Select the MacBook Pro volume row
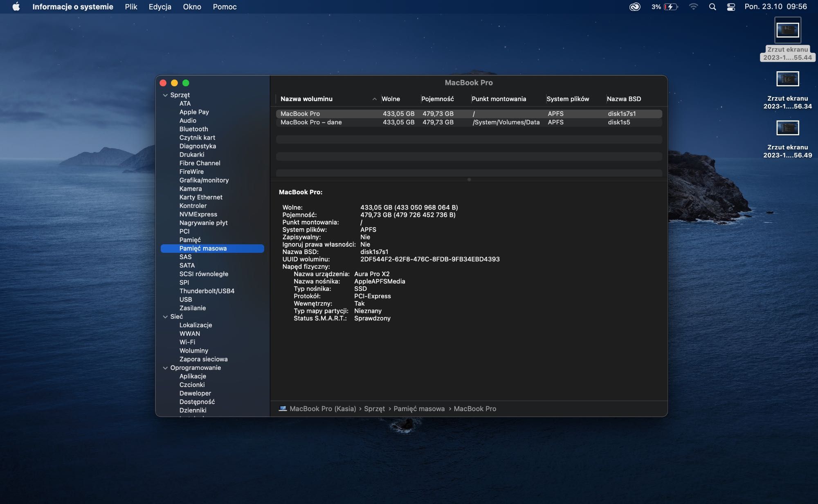The height and width of the screenshot is (504, 818). [x=469, y=114]
